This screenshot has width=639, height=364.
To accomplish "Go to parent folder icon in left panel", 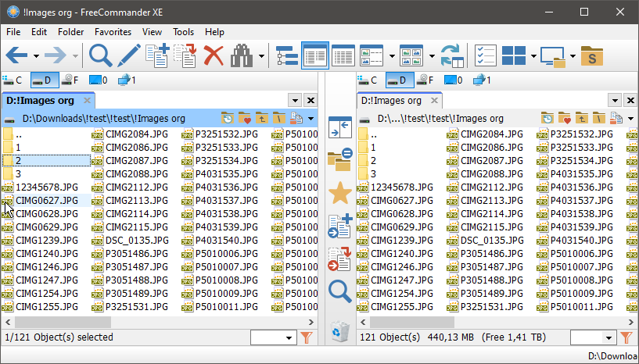I will coord(262,118).
